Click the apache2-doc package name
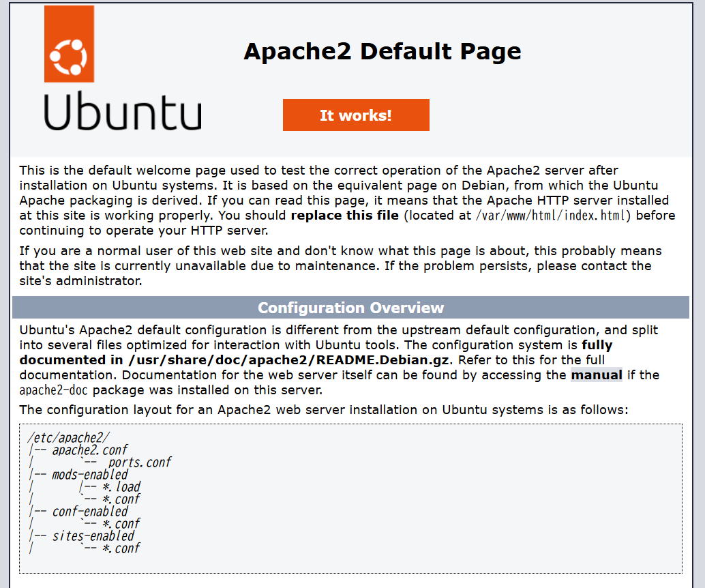The height and width of the screenshot is (588, 705). pyautogui.click(x=53, y=390)
